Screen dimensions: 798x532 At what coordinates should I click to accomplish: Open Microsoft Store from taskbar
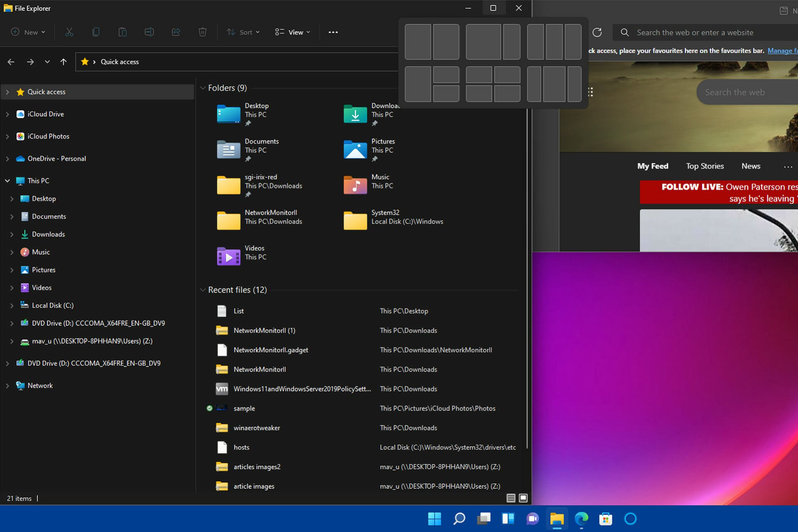coord(606,519)
